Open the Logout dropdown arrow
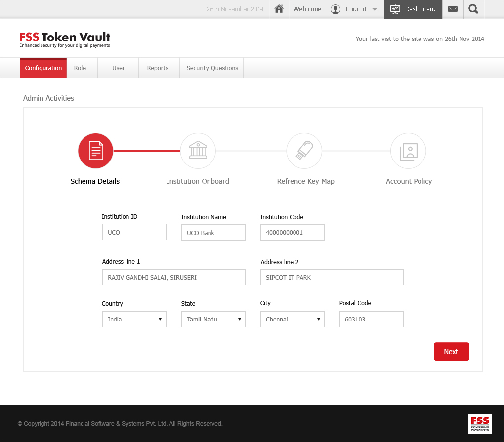Image resolution: width=504 pixels, height=442 pixels. pyautogui.click(x=374, y=9)
